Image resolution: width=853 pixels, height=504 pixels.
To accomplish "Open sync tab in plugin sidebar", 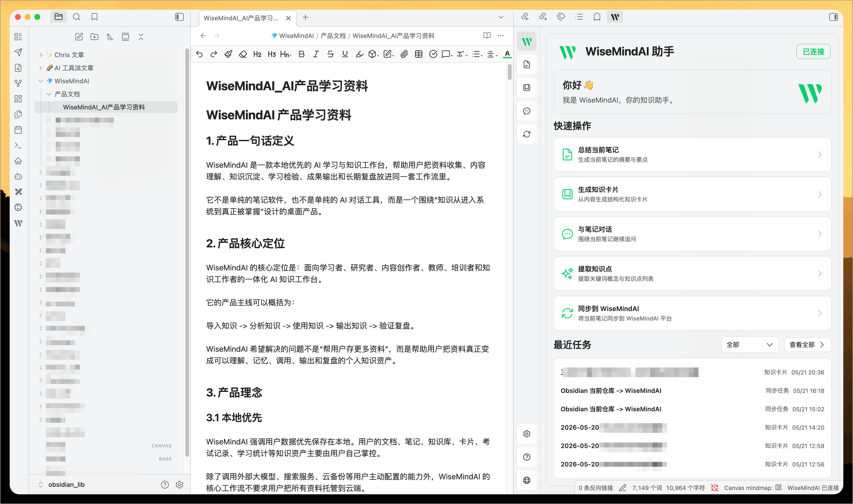I will tap(527, 134).
